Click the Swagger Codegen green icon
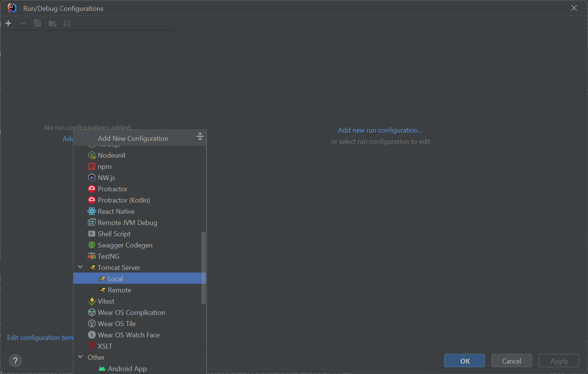Viewport: 588px width, 374px height. click(x=92, y=245)
